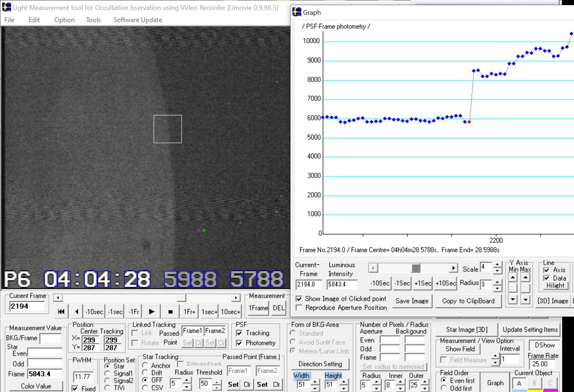Step back using the reverse play arrow
Screen dimensions: 574x392
77,312
